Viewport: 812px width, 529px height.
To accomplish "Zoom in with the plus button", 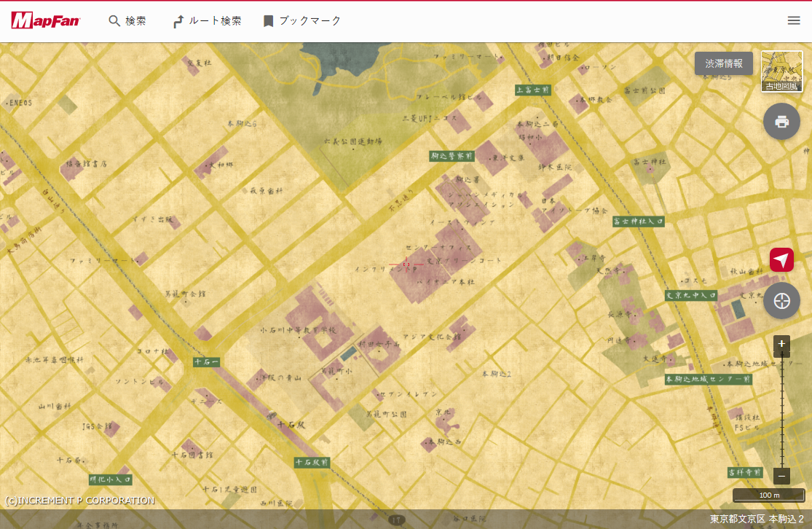I will [781, 343].
